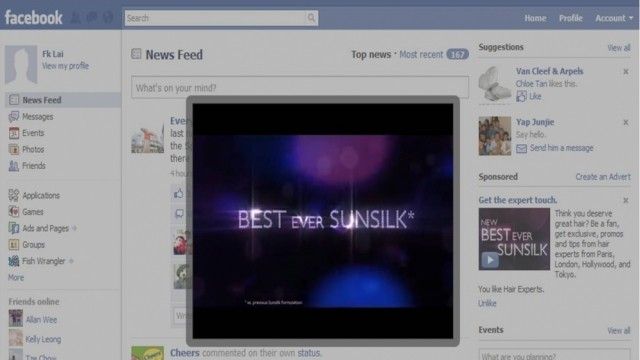Click the Best Ever Sunsilk video player
The width and height of the screenshot is (640, 360).
coord(322,221)
